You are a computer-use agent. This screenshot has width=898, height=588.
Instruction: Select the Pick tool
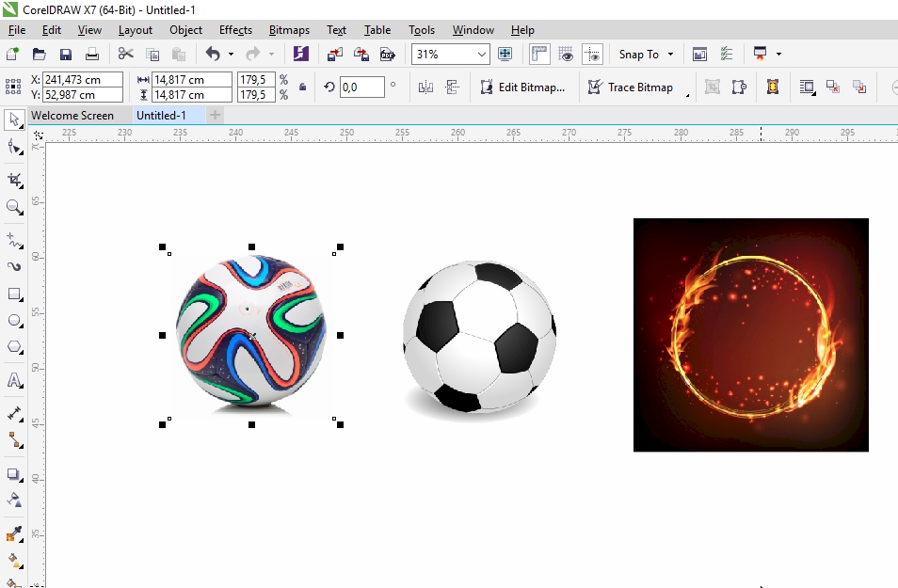13,120
